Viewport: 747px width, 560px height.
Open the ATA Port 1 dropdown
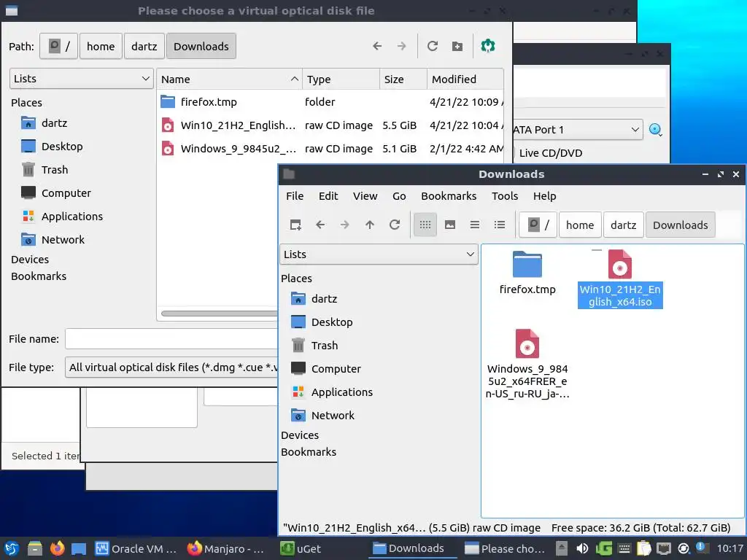coord(578,130)
